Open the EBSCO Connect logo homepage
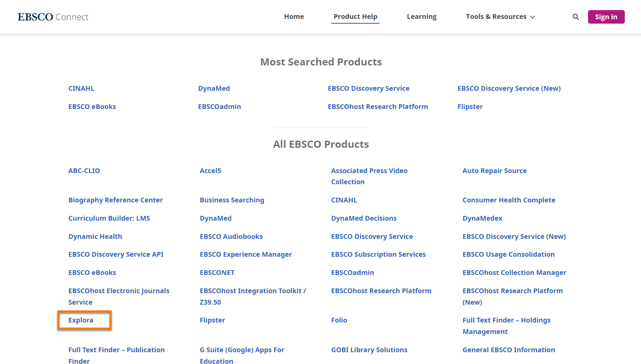641x364 pixels. (53, 17)
